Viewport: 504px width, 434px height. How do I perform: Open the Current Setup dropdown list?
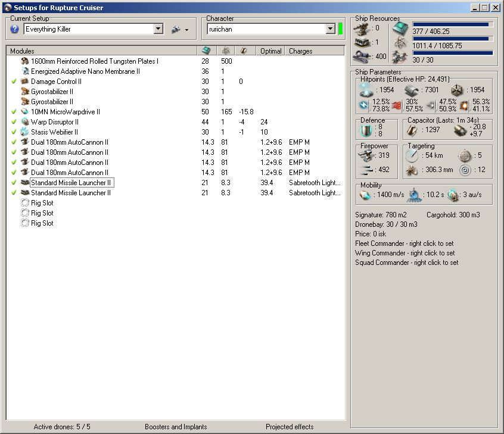[x=158, y=29]
